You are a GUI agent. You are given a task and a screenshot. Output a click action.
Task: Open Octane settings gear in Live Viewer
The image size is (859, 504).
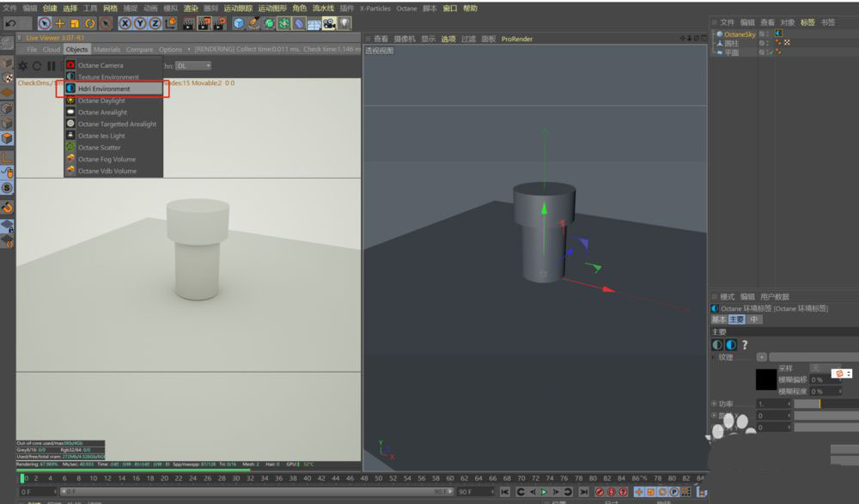click(x=23, y=66)
